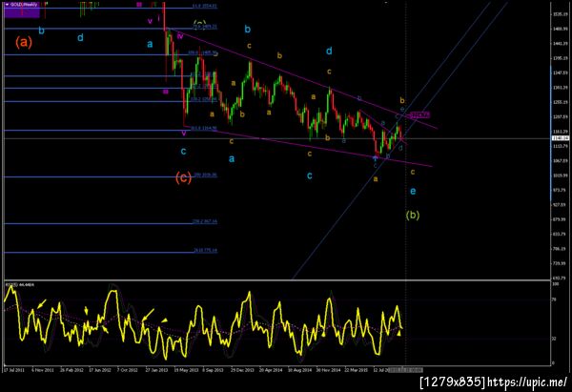Click RSI level 100 on the indicator axis
This screenshot has height=392, width=572.
[555, 283]
